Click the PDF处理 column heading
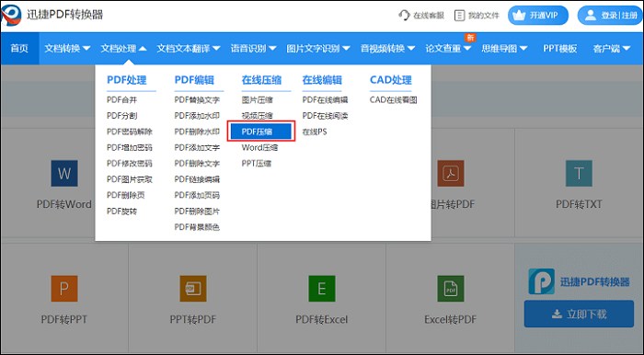This screenshot has width=644, height=355. pyautogui.click(x=127, y=80)
